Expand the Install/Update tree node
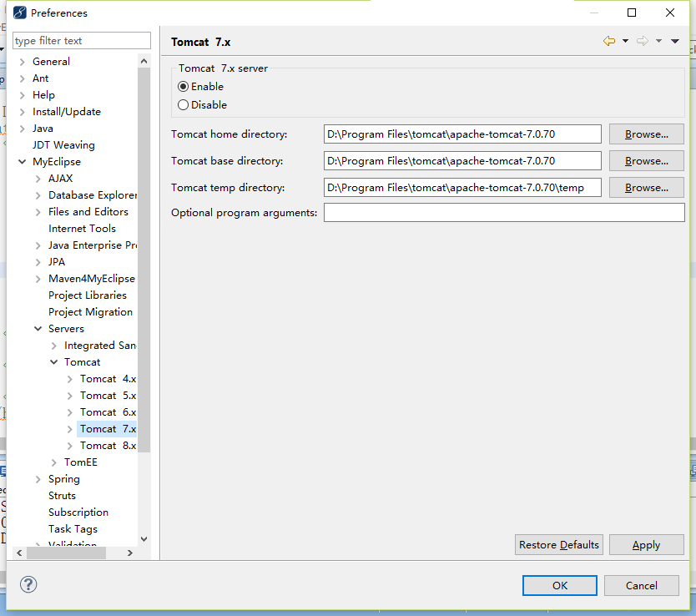 click(x=23, y=112)
